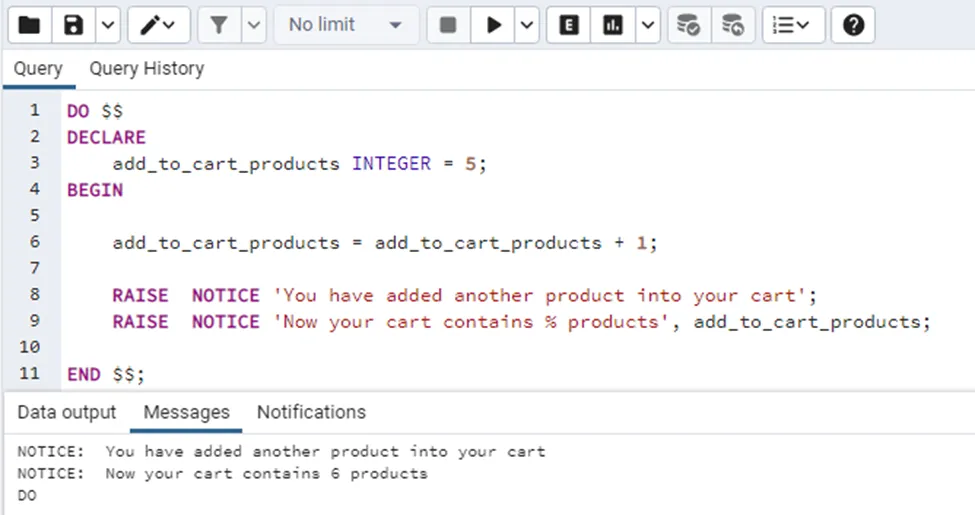Screen dimensions: 975x515
Task: Click the empty line 5 in the editor
Action: pyautogui.click(x=400, y=216)
